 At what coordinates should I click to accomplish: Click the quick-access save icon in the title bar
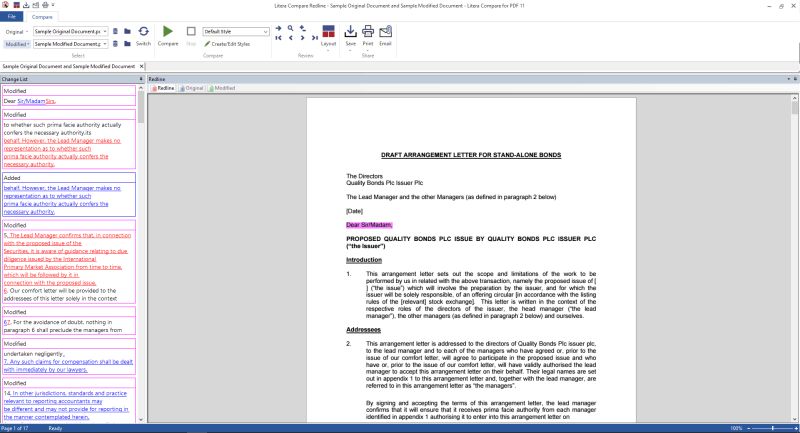coord(26,5)
